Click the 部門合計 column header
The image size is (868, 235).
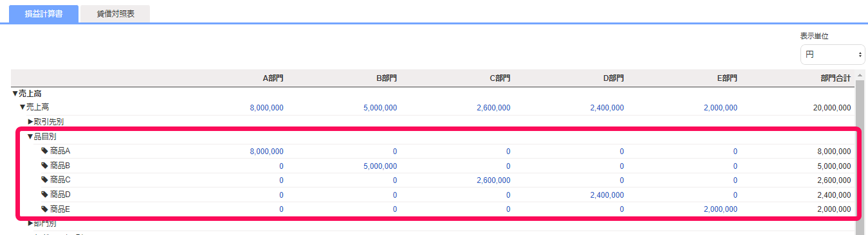pos(836,78)
